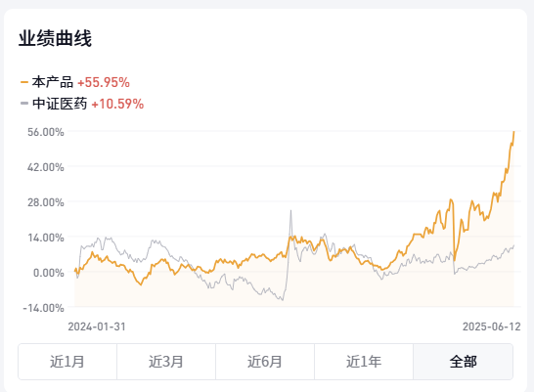
Task: Show the 近1年 performance range
Action: (364, 362)
